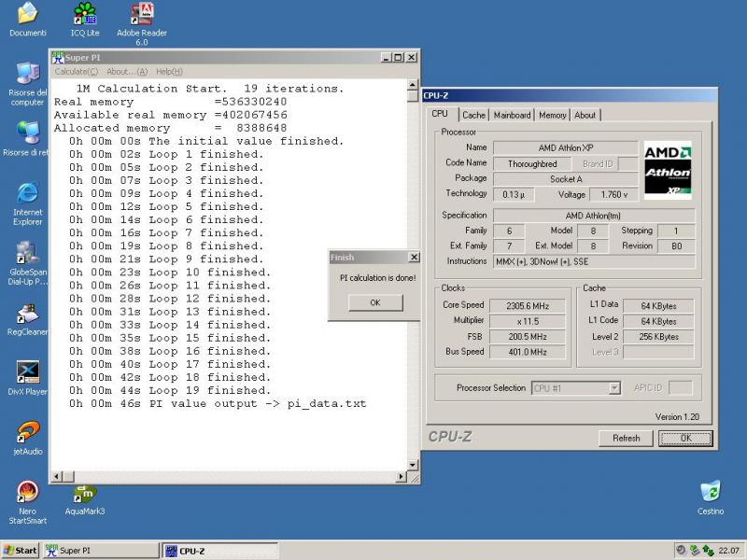Switch to the Memory tab in CPU-Z
Image resolution: width=747 pixels, height=560 pixels.
pos(553,115)
